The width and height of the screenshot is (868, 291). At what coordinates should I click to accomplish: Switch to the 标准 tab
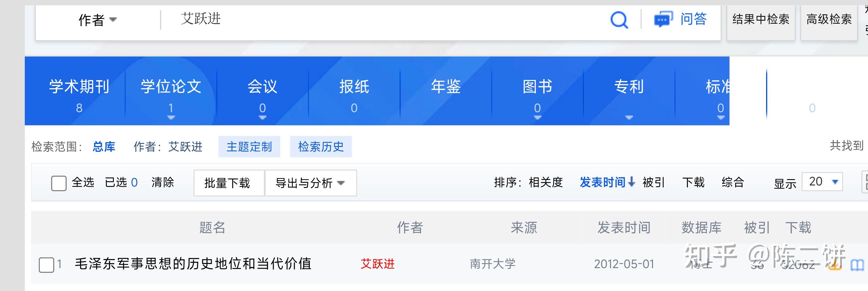718,87
